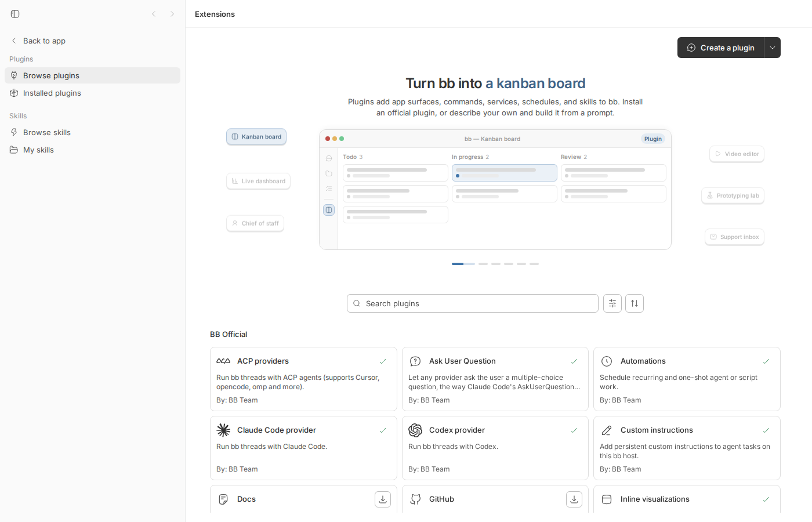
Task: Open the plugin sort order icon
Action: [635, 303]
